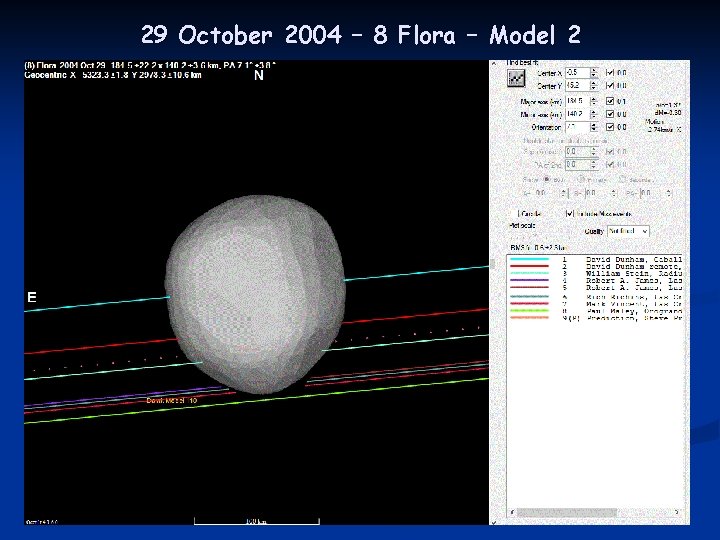This screenshot has width=720, height=540.
Task: Toggle the Center X checkbox
Action: tap(611, 72)
